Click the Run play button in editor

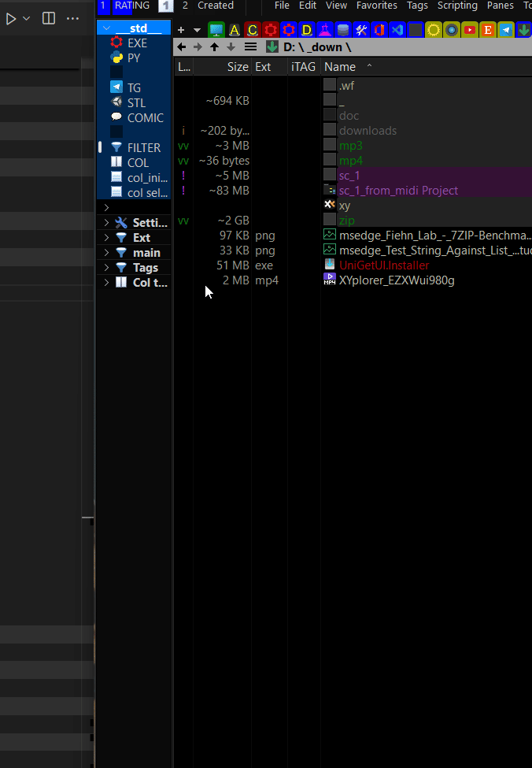pos(11,19)
